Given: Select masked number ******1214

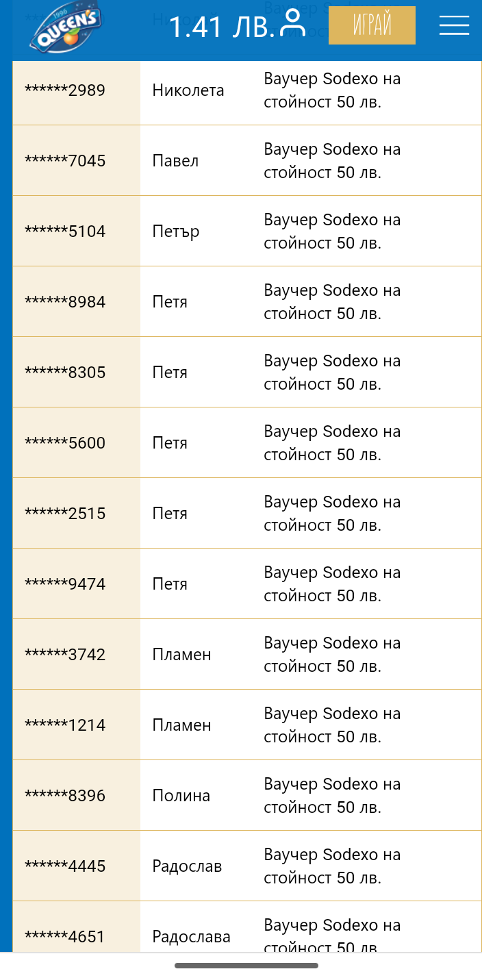Looking at the screenshot, I should click(65, 725).
